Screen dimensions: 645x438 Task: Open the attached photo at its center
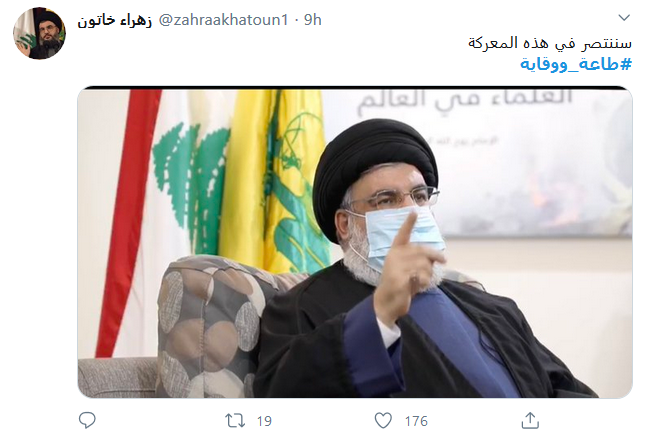coord(355,242)
